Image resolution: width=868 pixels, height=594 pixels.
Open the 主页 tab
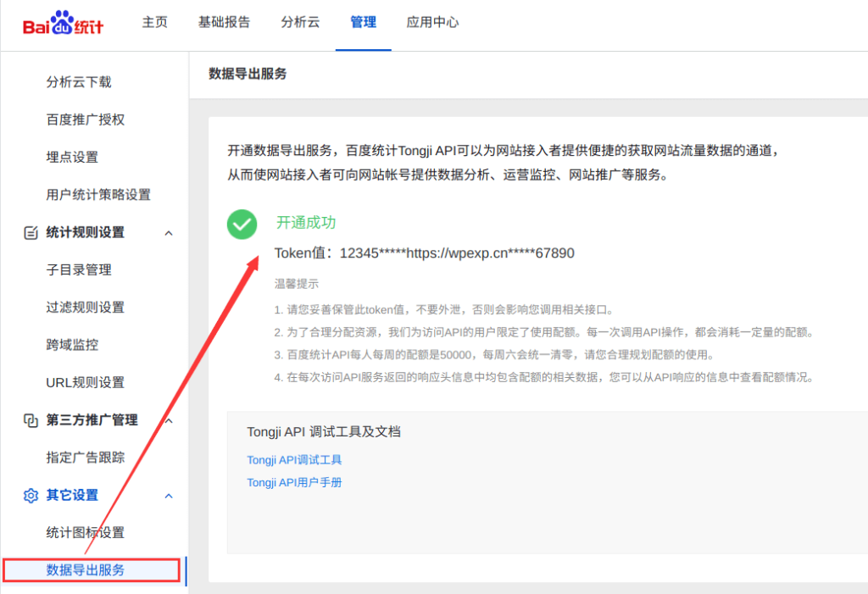click(154, 23)
